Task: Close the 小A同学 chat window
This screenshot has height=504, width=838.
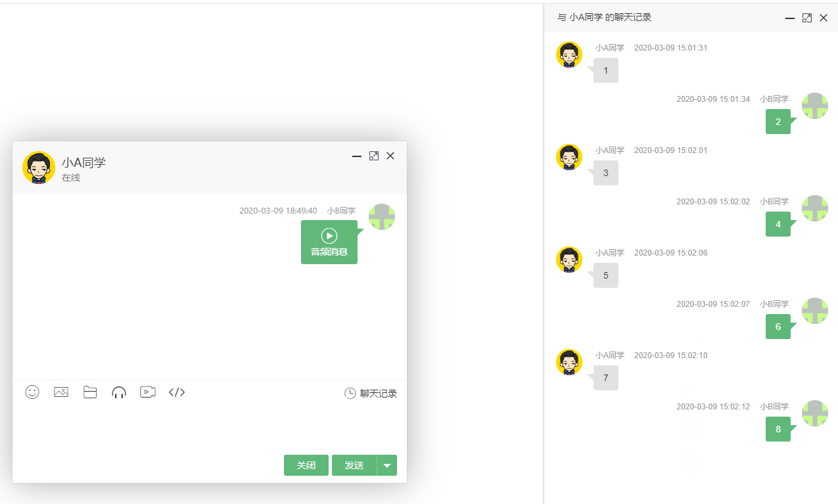Action: click(390, 156)
